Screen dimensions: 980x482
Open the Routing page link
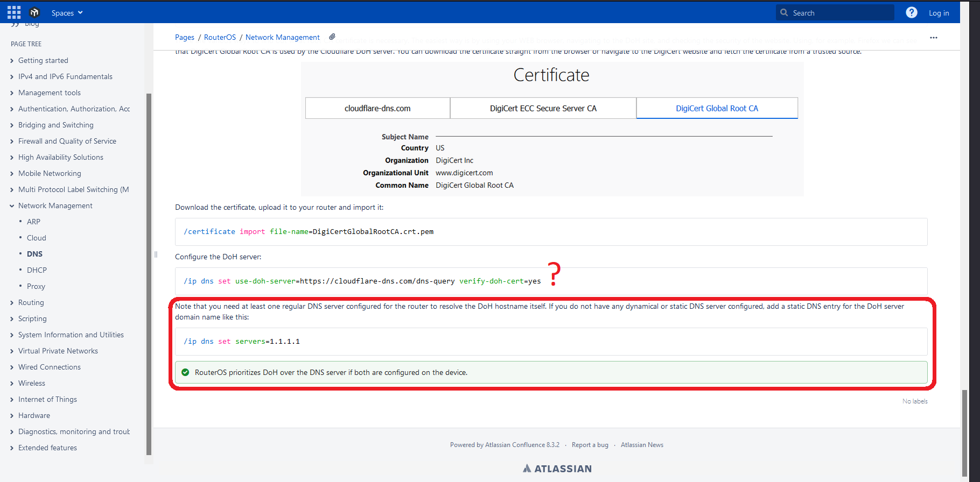31,302
